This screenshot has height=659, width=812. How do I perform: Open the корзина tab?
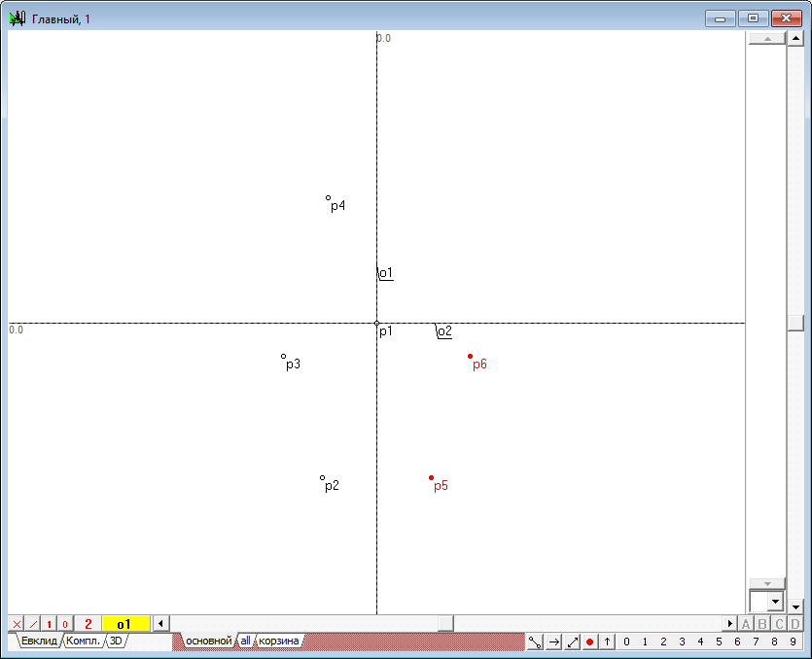tap(278, 641)
